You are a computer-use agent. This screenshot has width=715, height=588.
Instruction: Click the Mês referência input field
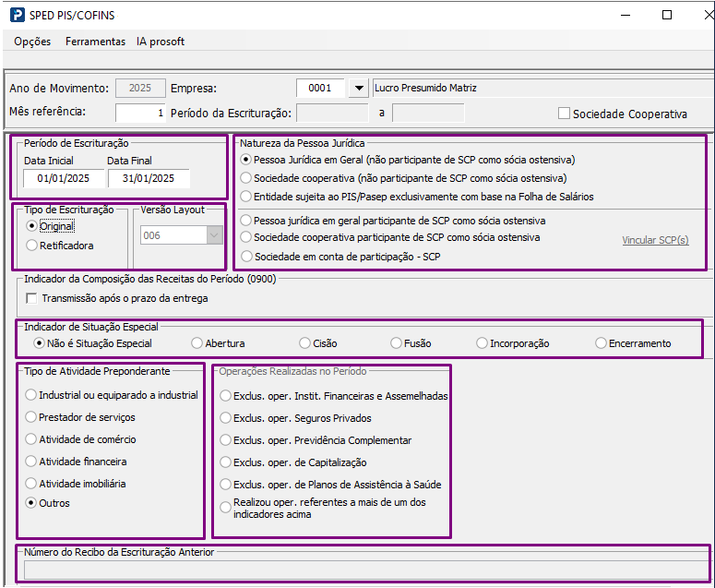coord(140,113)
